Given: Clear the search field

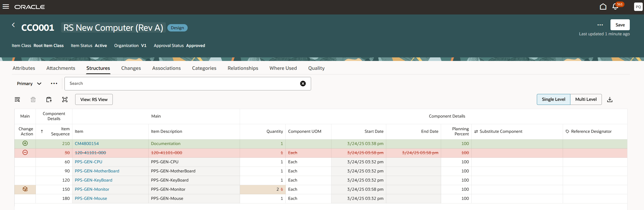Looking at the screenshot, I should click(303, 84).
